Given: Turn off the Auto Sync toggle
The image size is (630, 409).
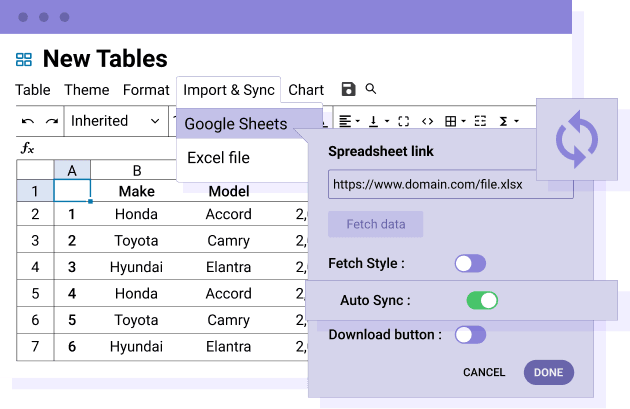Looking at the screenshot, I should (x=482, y=300).
